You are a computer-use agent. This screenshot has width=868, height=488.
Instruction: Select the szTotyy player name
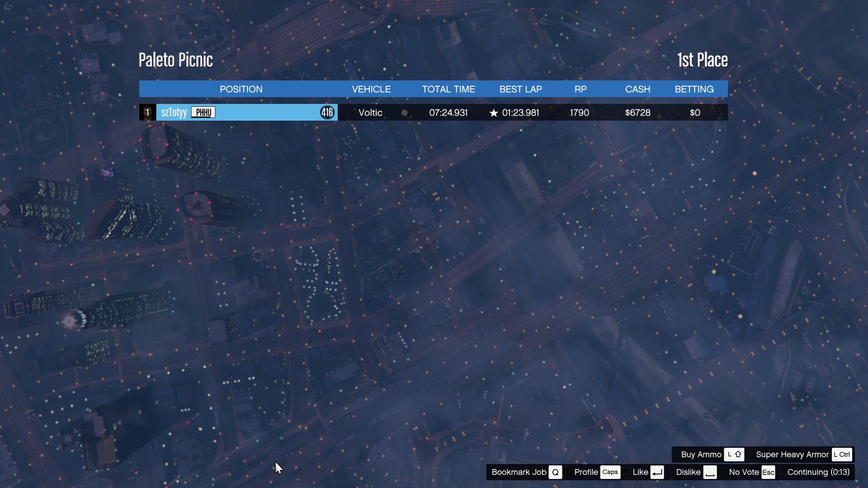[174, 113]
